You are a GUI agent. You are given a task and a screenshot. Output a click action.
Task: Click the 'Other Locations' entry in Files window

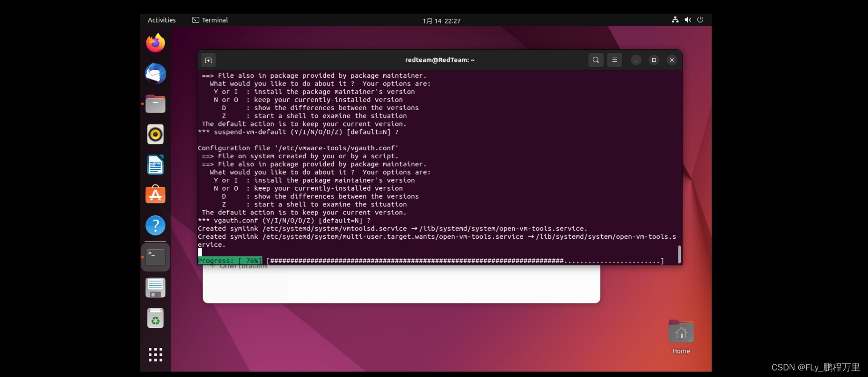(243, 266)
